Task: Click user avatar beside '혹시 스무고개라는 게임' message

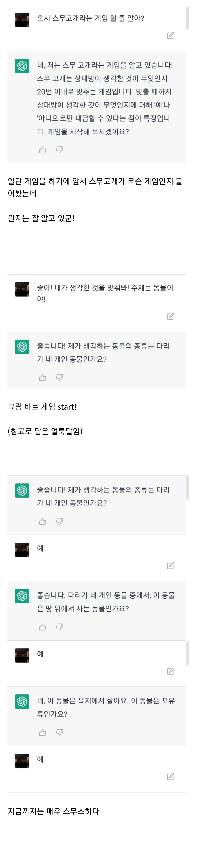Action: pos(22,20)
